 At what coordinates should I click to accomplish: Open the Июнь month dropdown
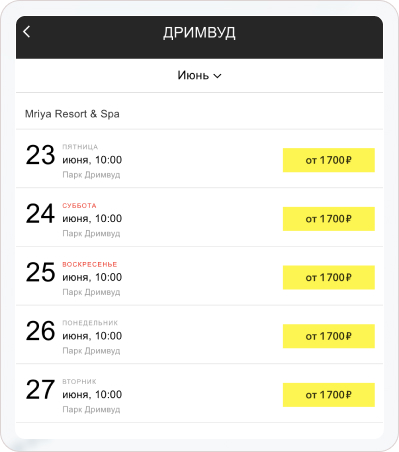click(x=199, y=75)
